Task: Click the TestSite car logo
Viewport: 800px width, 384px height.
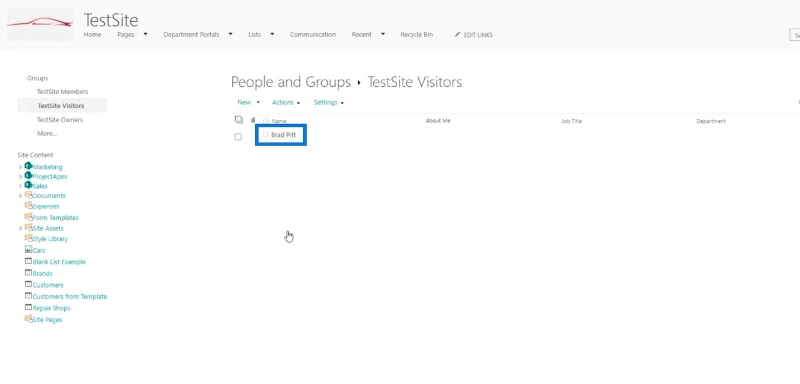Action: [x=40, y=24]
